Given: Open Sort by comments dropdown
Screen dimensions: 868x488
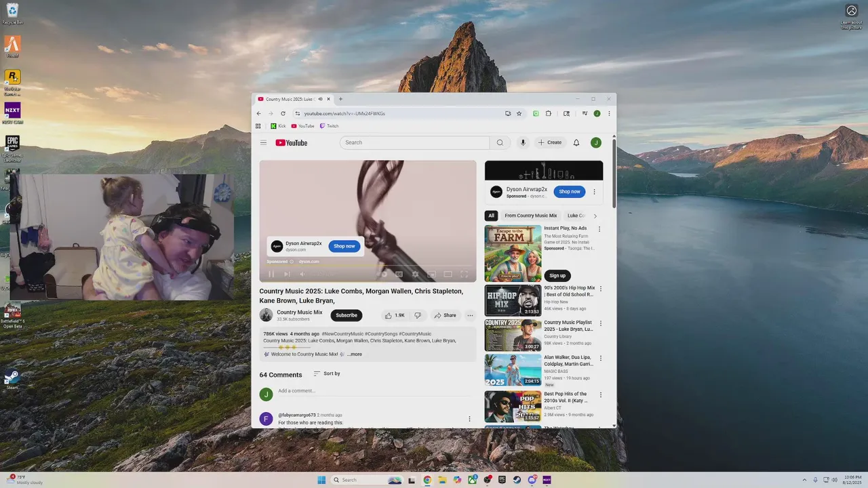Looking at the screenshot, I should pos(327,373).
